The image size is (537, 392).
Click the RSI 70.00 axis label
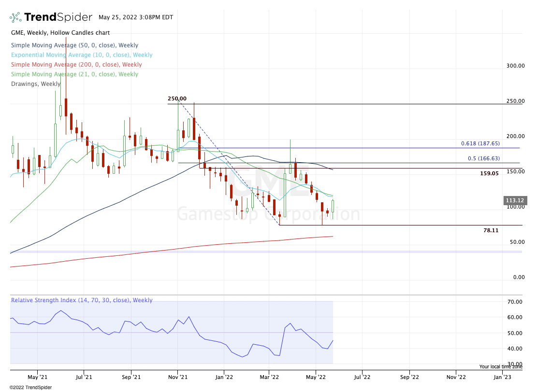pos(515,302)
